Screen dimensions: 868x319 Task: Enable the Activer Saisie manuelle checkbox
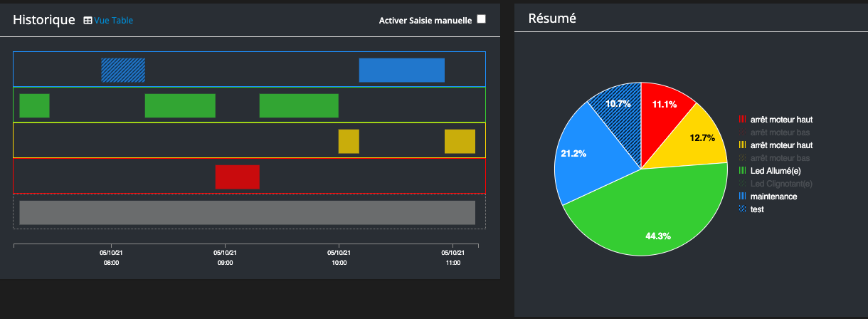[482, 19]
